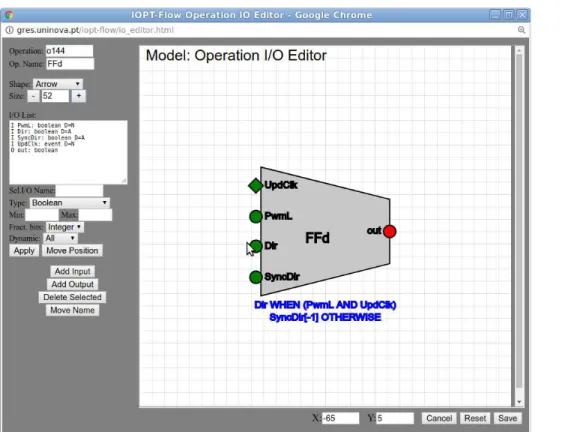577x432 pixels.
Task: Focus the Min input field
Action: 42,215
